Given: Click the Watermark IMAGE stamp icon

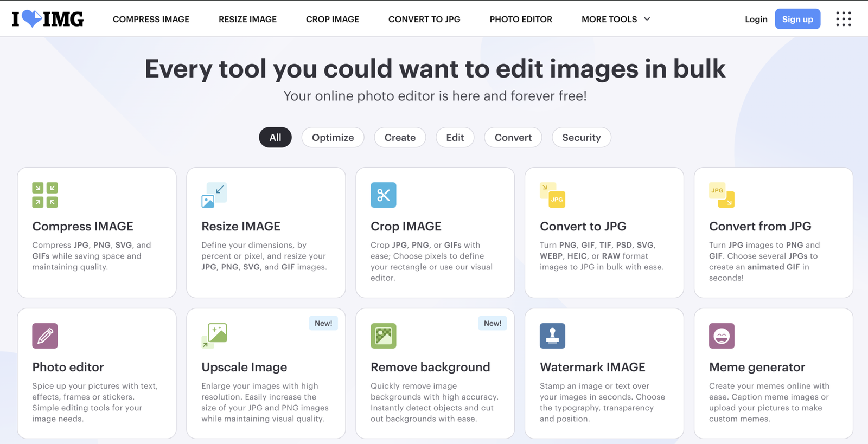Looking at the screenshot, I should tap(553, 336).
